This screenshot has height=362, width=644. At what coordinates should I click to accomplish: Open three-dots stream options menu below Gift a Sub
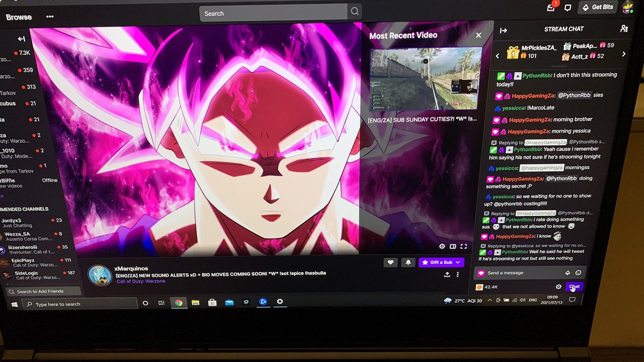[x=458, y=274]
